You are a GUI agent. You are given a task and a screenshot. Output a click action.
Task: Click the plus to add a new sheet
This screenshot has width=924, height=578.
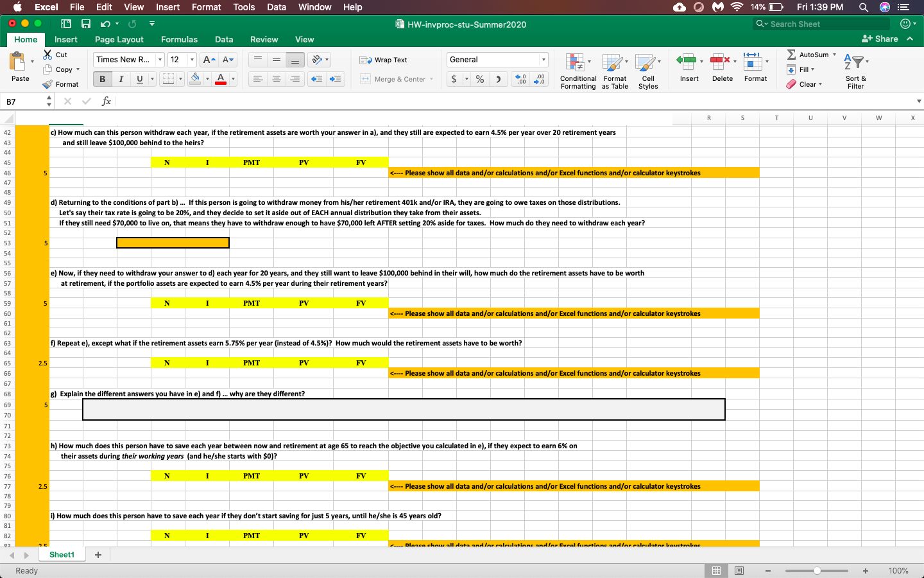98,554
